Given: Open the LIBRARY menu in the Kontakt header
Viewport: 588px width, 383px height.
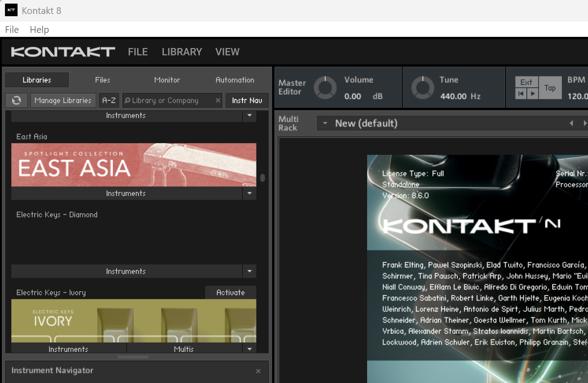Looking at the screenshot, I should [x=182, y=52].
